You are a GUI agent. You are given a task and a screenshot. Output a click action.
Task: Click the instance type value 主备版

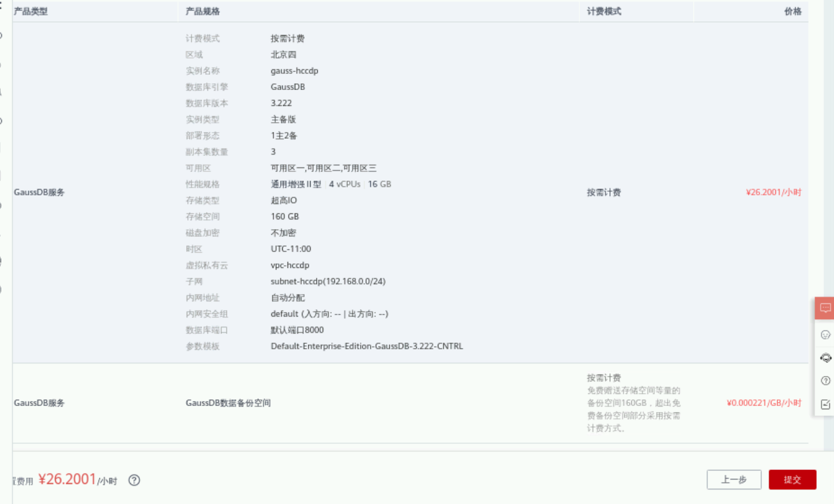pyautogui.click(x=283, y=119)
